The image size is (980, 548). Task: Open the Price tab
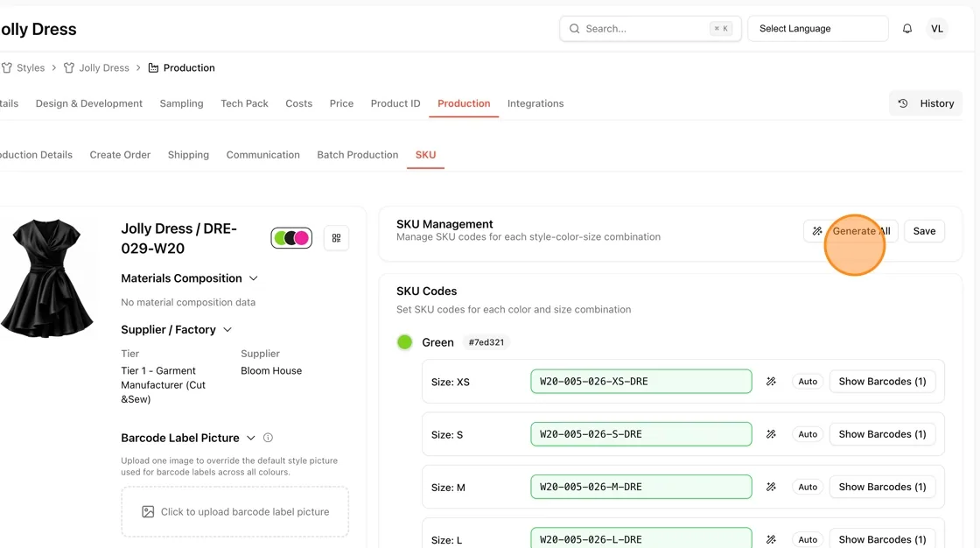pos(341,103)
